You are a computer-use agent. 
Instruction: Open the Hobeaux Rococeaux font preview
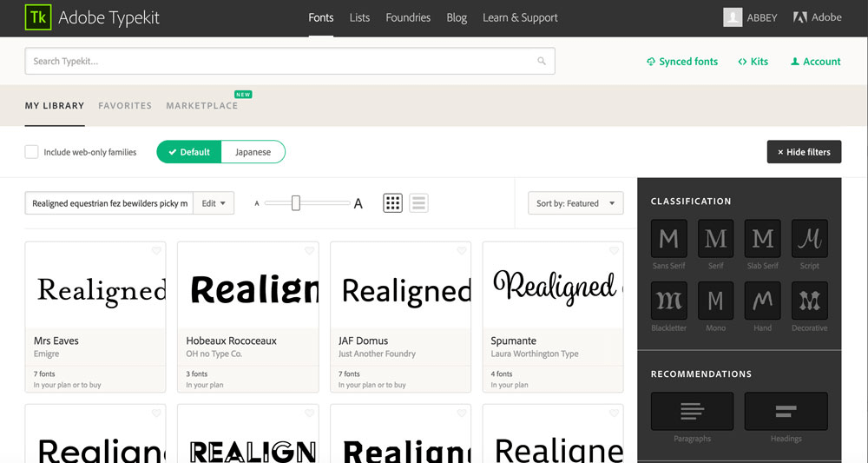click(x=248, y=286)
